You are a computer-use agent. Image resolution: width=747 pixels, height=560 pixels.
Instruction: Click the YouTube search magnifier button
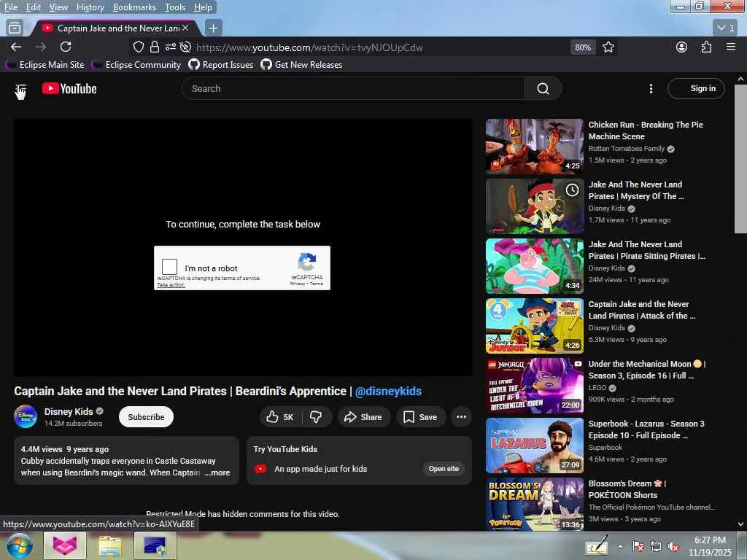pos(543,88)
